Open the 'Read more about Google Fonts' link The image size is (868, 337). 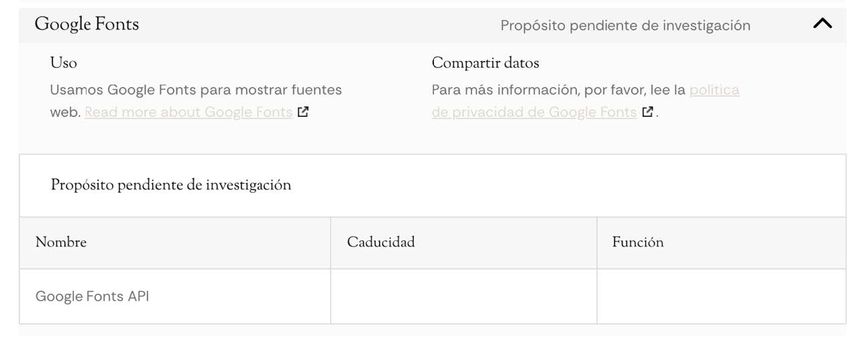click(x=188, y=112)
